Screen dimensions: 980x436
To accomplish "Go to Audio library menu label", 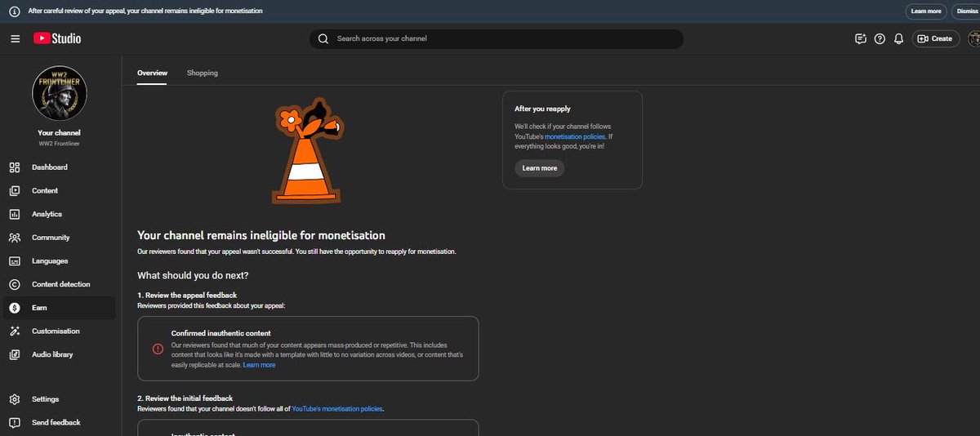I will (52, 354).
